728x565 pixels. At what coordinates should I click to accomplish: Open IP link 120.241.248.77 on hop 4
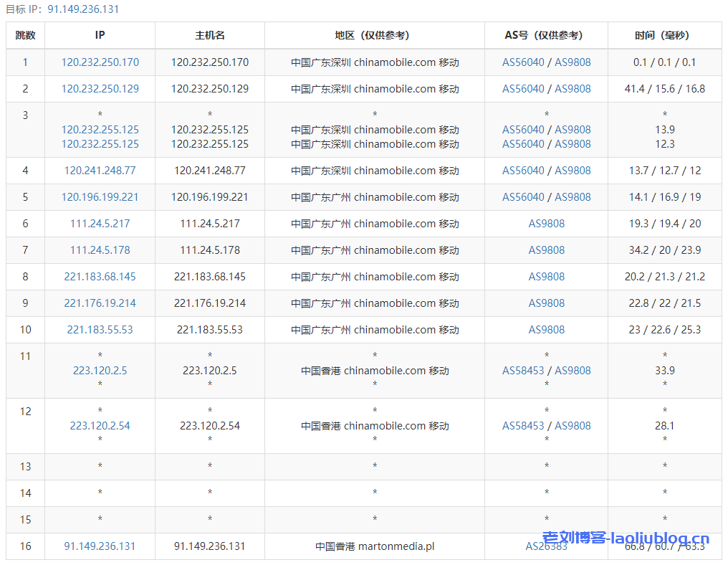pos(100,171)
